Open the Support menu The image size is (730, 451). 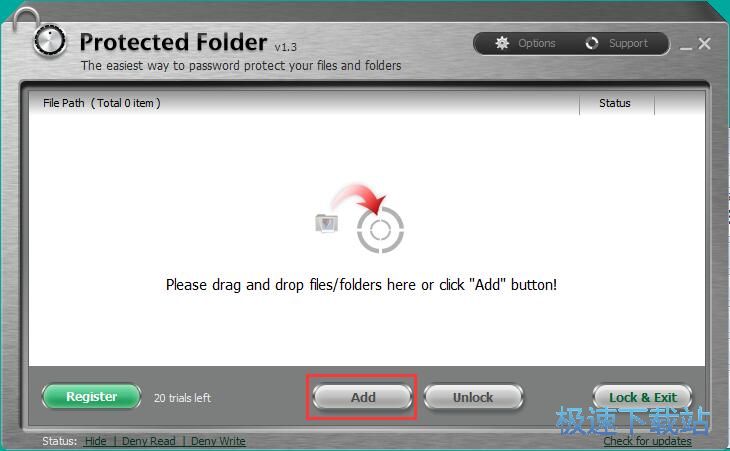tap(616, 43)
